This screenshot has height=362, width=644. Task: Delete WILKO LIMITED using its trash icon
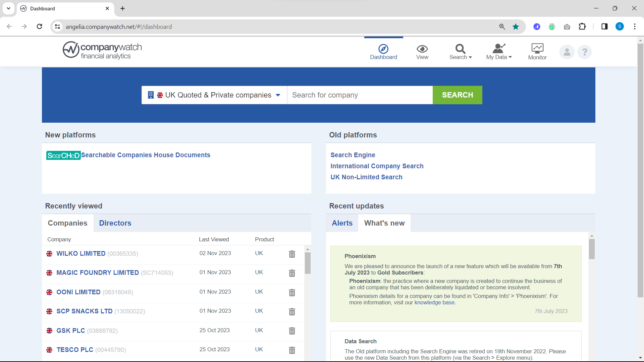point(292,254)
